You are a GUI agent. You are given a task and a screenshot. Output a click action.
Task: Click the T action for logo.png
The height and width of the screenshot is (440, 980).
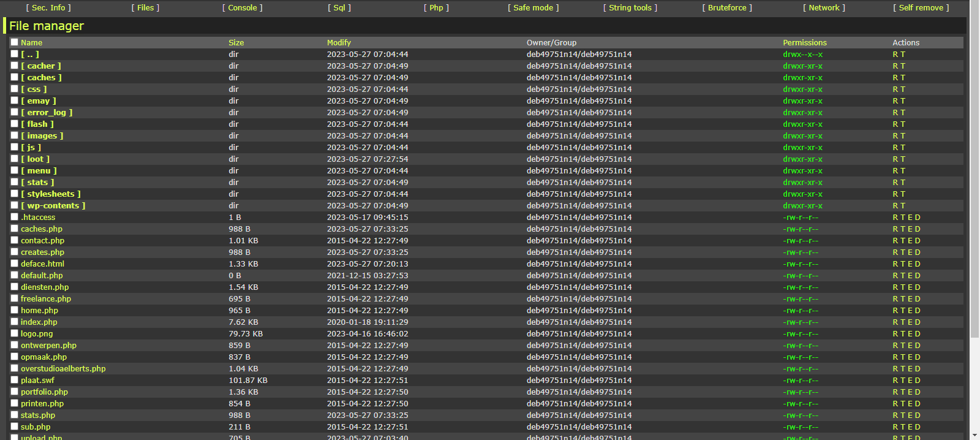(903, 334)
